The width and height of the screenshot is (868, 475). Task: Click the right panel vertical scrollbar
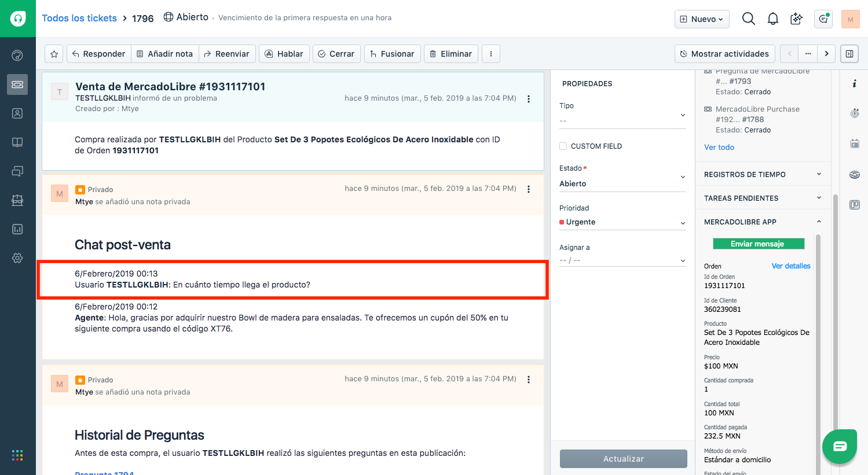click(835, 312)
